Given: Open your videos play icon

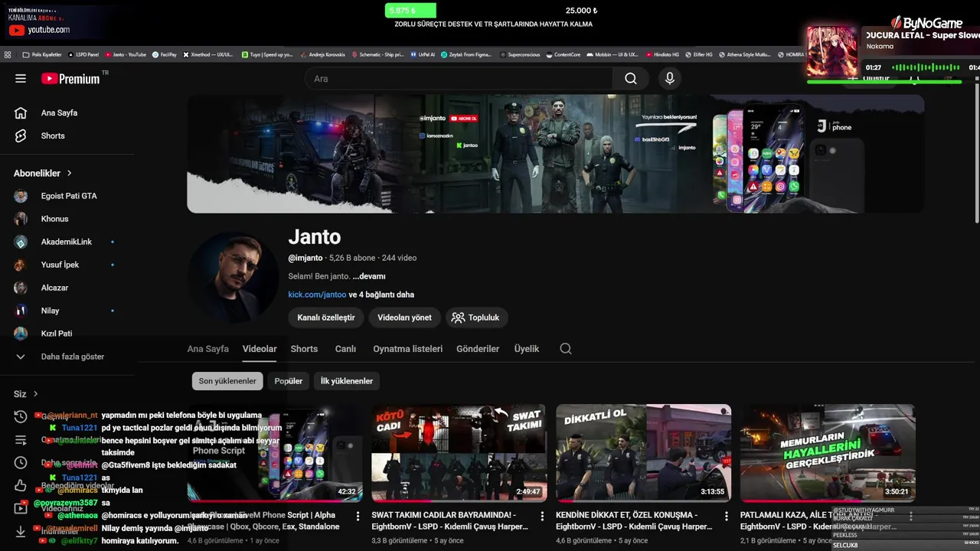Looking at the screenshot, I should [x=21, y=508].
